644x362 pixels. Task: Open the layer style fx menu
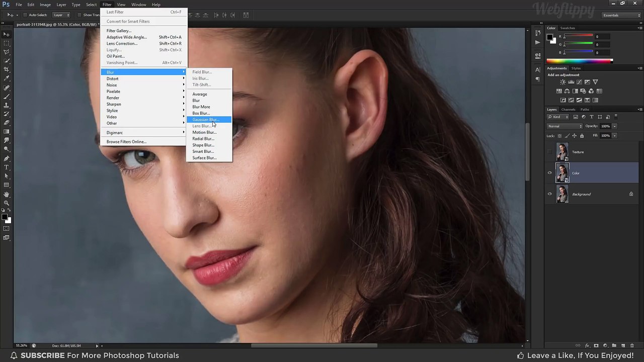pyautogui.click(x=587, y=346)
